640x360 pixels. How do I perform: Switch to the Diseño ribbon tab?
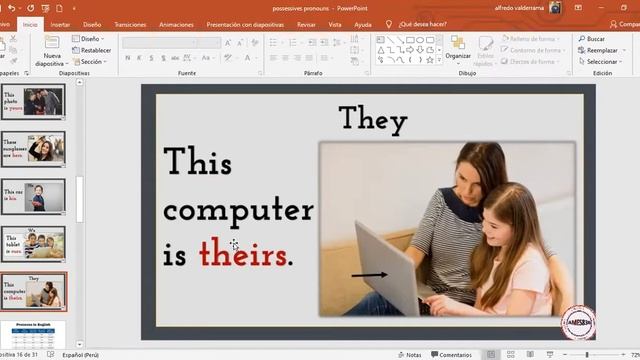[92, 24]
